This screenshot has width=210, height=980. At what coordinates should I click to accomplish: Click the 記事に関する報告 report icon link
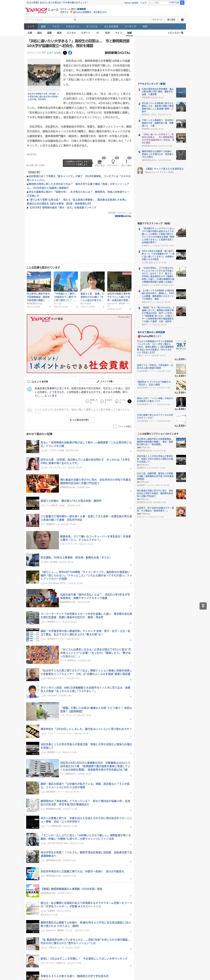pos(36,165)
